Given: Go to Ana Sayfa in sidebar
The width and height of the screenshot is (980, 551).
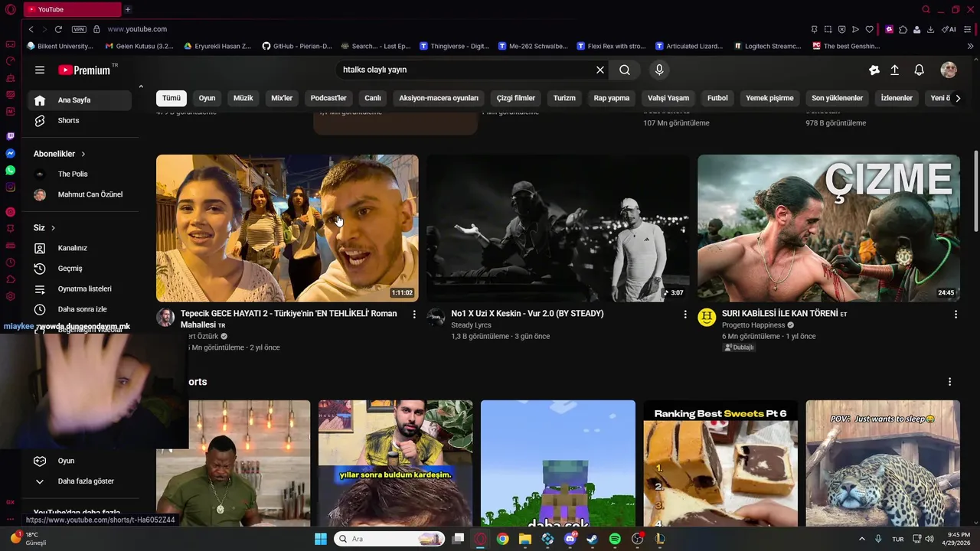Looking at the screenshot, I should tap(80, 100).
